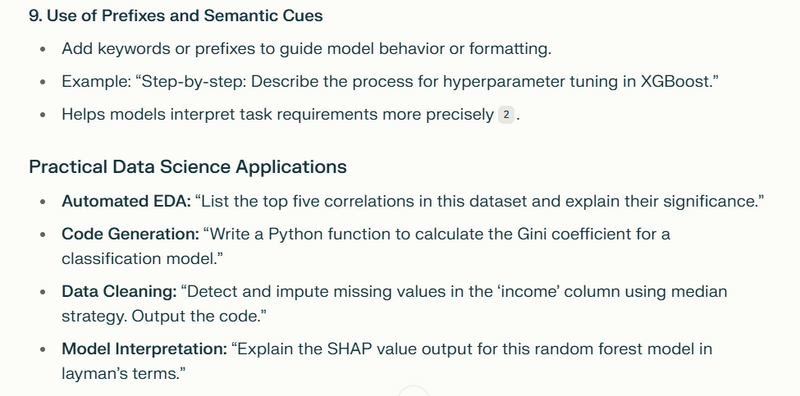The image size is (800, 396).
Task: Click the bold 'Data Cleaning:' label
Action: pyautogui.click(x=119, y=292)
